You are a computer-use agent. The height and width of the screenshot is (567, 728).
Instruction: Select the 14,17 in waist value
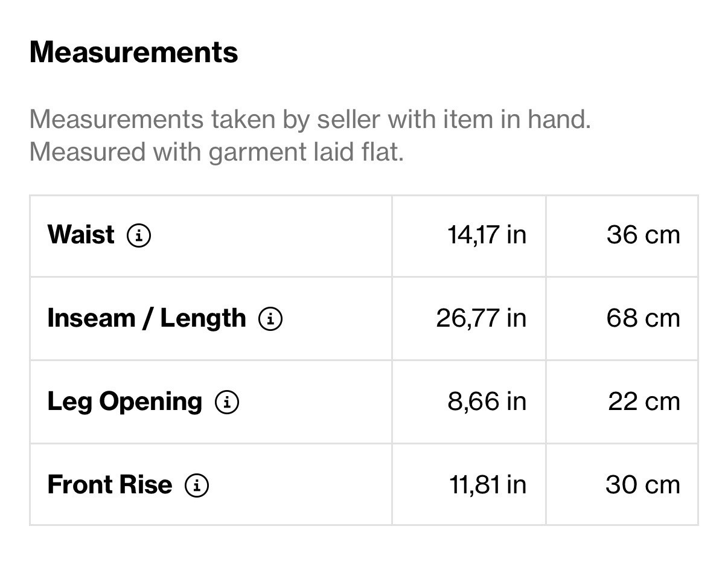click(x=487, y=234)
